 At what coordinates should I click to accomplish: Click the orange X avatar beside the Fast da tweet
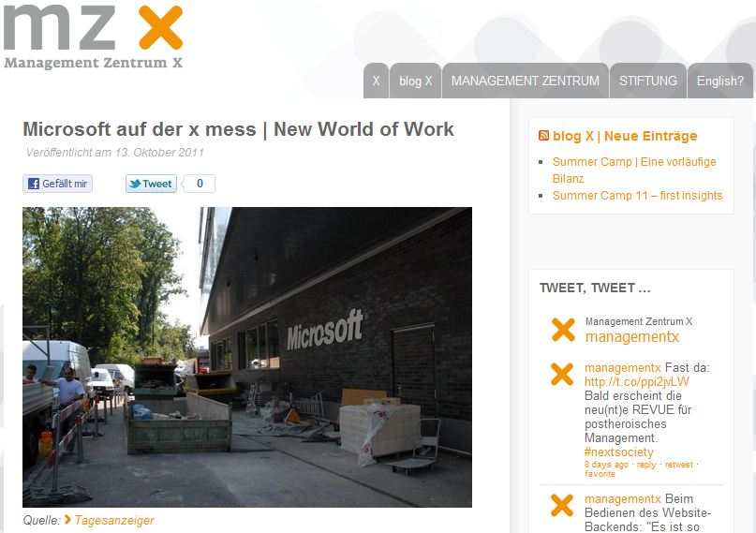click(x=562, y=374)
